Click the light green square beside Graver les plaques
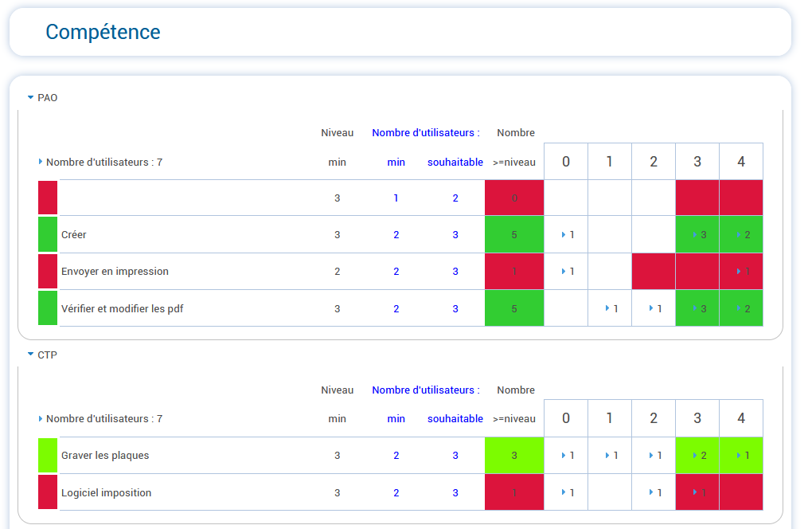The image size is (812, 529). (48, 455)
